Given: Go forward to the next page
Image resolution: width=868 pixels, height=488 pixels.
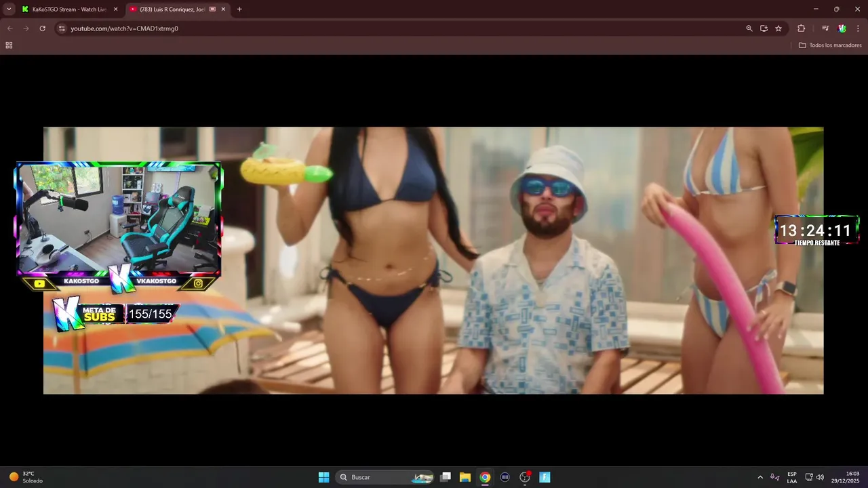Looking at the screenshot, I should [26, 28].
